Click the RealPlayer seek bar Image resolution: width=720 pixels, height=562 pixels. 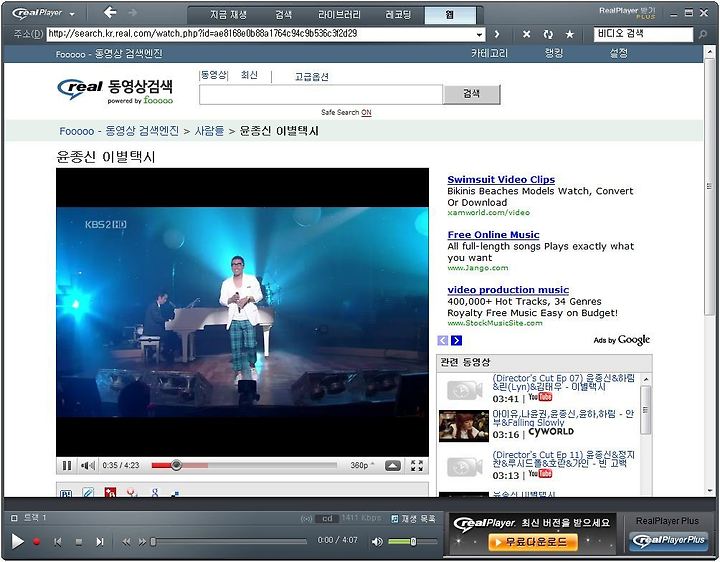pos(229,542)
